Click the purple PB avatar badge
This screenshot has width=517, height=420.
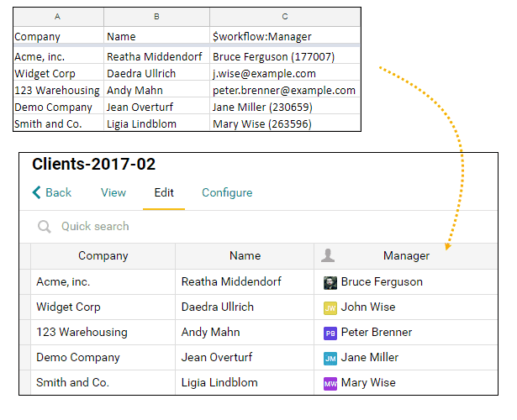(330, 333)
